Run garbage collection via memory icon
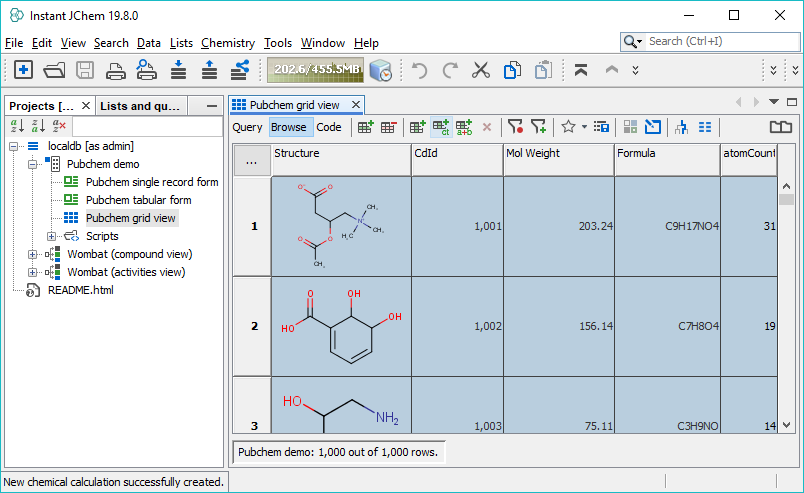The width and height of the screenshot is (804, 493). [x=381, y=70]
